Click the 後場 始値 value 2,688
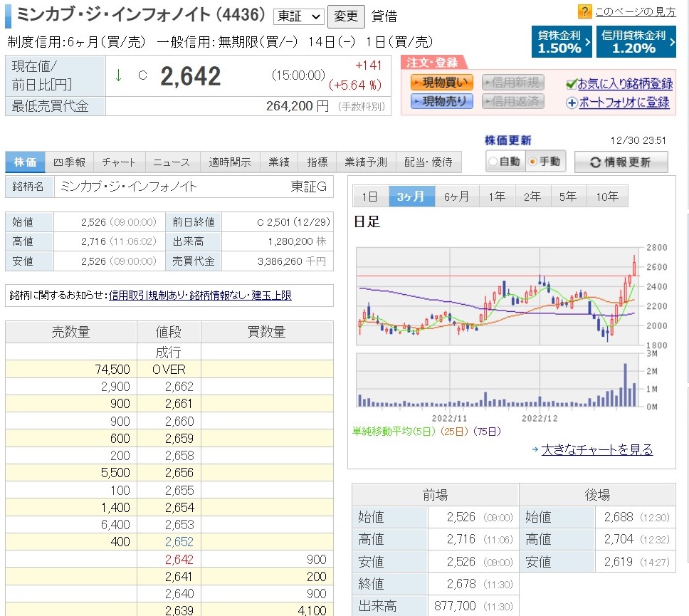The width and height of the screenshot is (689, 616). (619, 516)
